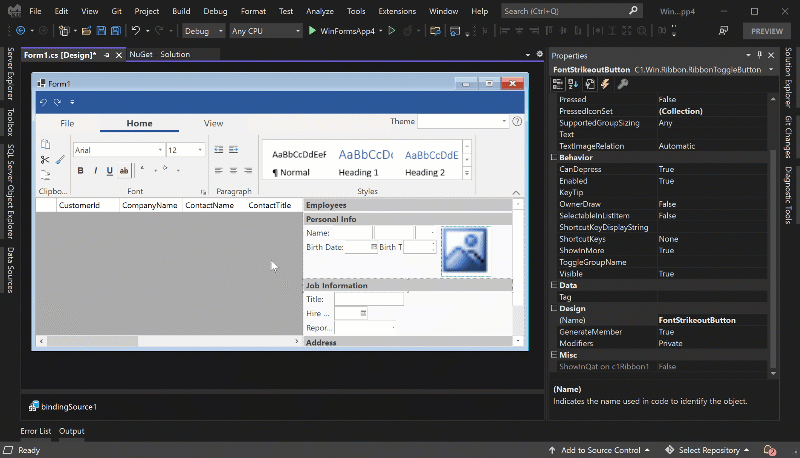Select the Format Painter brush icon

60,160
